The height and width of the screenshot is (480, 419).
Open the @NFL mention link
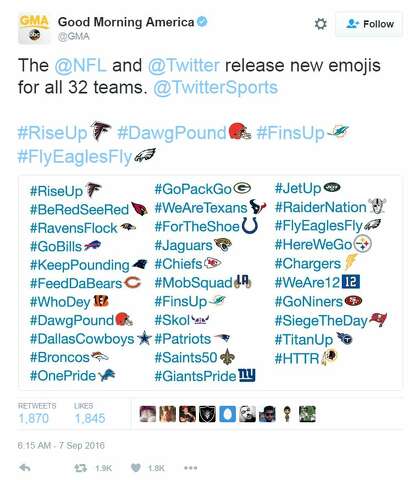pyautogui.click(x=80, y=65)
